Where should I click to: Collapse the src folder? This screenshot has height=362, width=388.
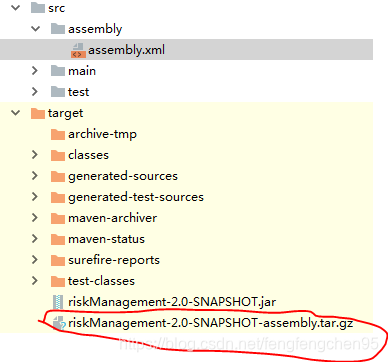(16, 8)
